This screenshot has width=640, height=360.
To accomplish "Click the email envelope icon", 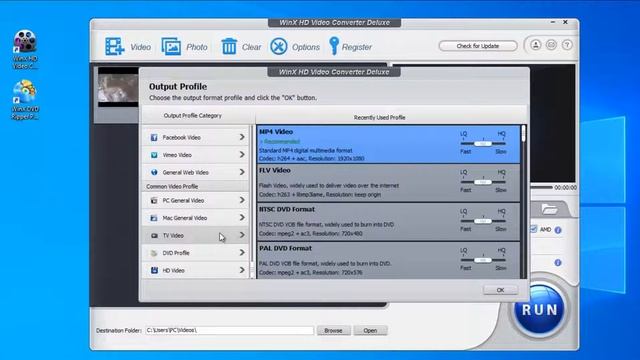I will (551, 45).
